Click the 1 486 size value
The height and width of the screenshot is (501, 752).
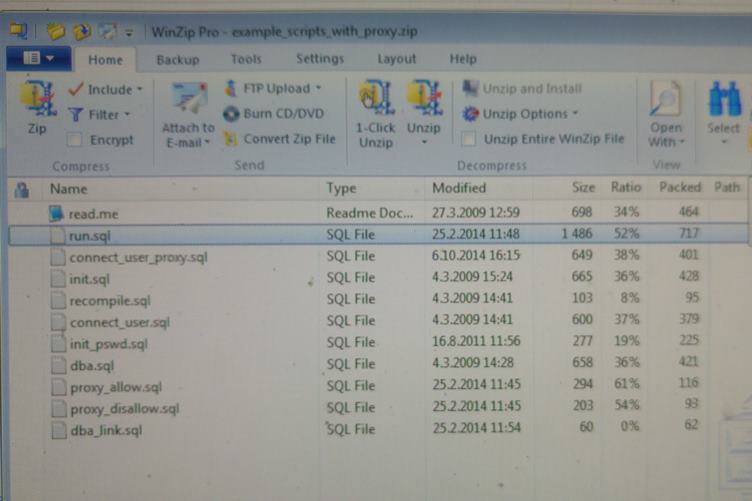click(x=577, y=234)
